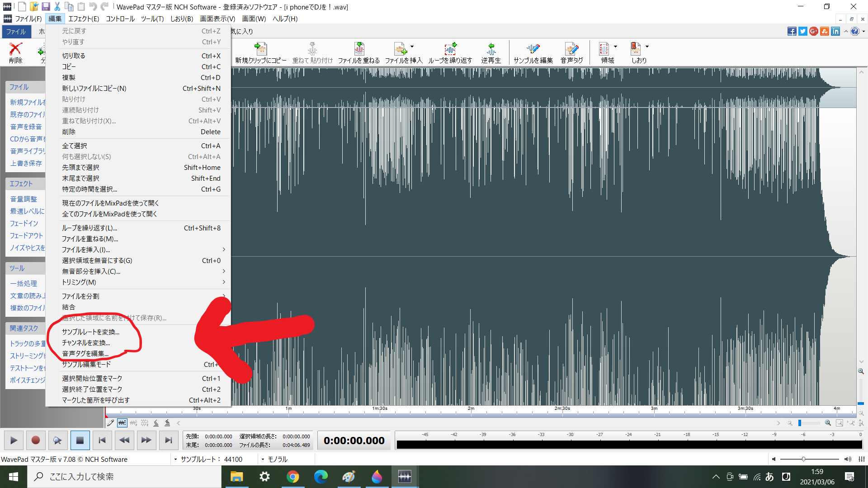
Task: Click the Play button
Action: (14, 440)
